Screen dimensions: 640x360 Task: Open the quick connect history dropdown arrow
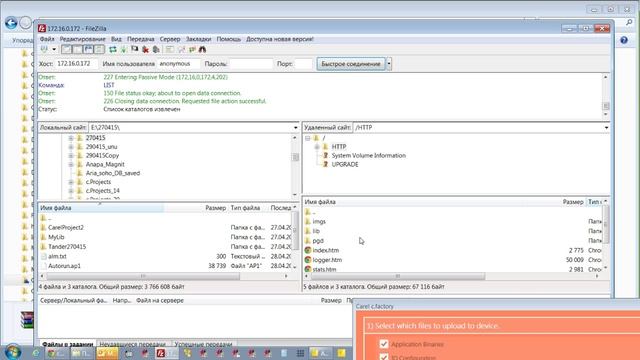(389, 64)
